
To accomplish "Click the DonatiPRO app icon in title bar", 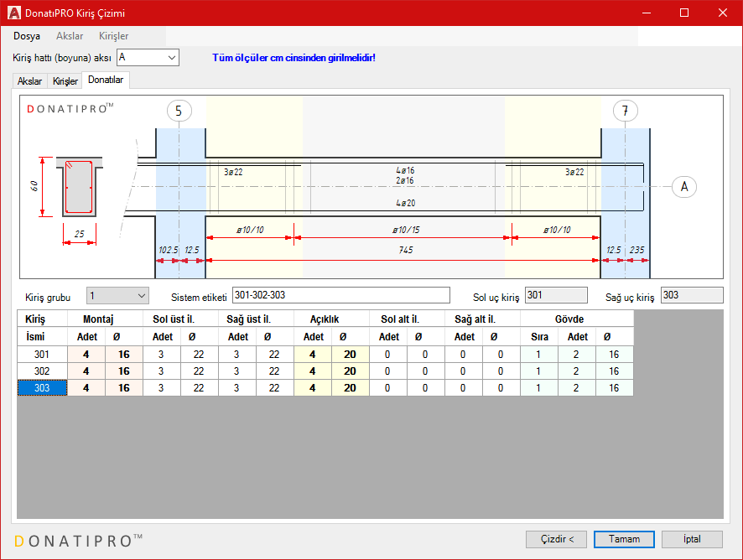I will click(x=14, y=13).
